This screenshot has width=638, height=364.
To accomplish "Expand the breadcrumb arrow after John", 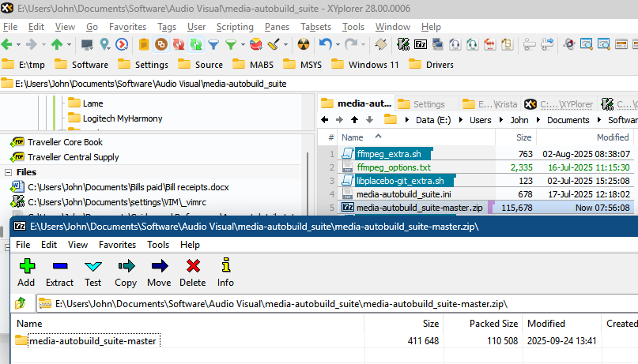I will point(538,120).
